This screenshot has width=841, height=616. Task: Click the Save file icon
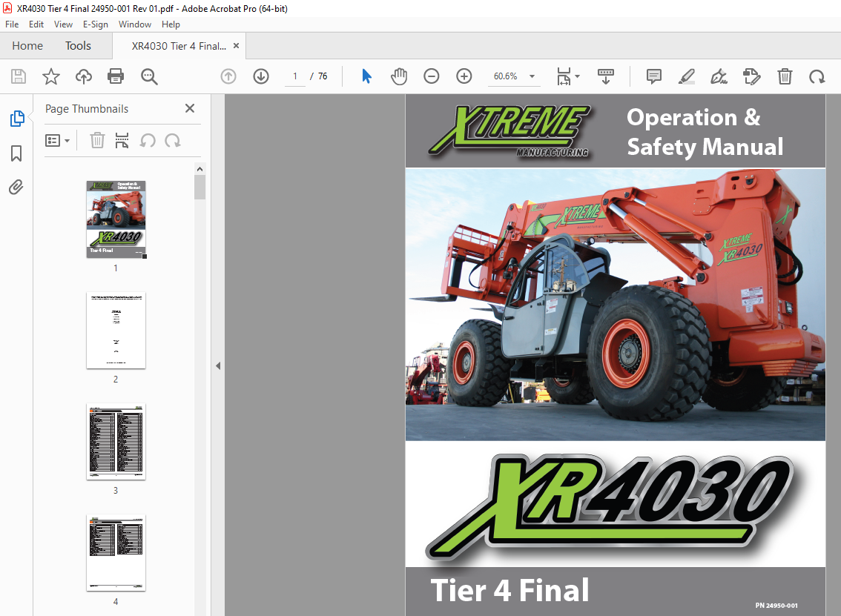pyautogui.click(x=19, y=76)
